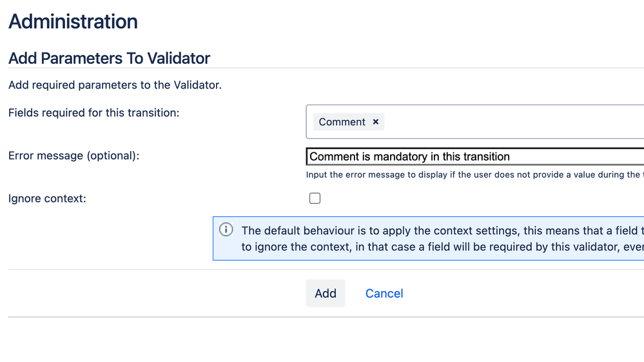Remove the Comment field tag

pos(375,121)
